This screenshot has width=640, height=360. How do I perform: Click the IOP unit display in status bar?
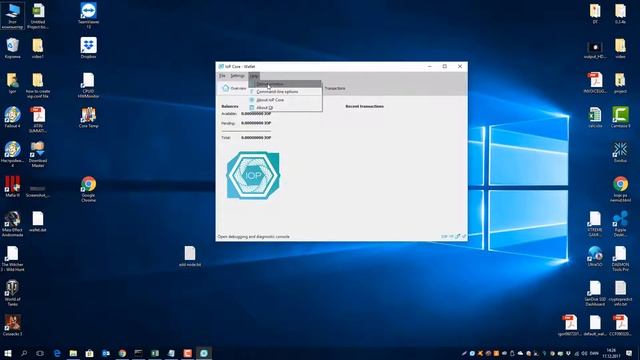click(444, 236)
